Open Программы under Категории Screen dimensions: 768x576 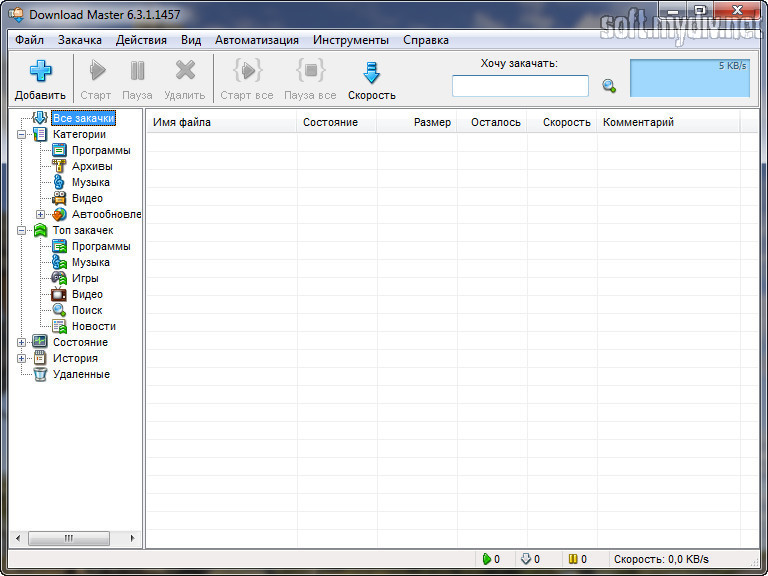click(101, 150)
